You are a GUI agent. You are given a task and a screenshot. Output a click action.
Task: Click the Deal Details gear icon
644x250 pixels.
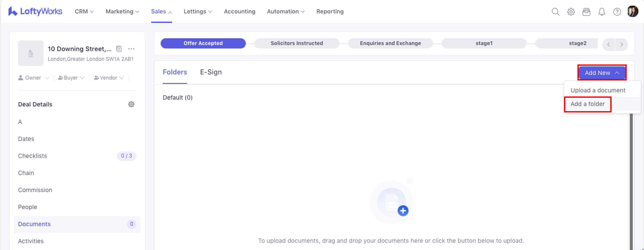131,104
